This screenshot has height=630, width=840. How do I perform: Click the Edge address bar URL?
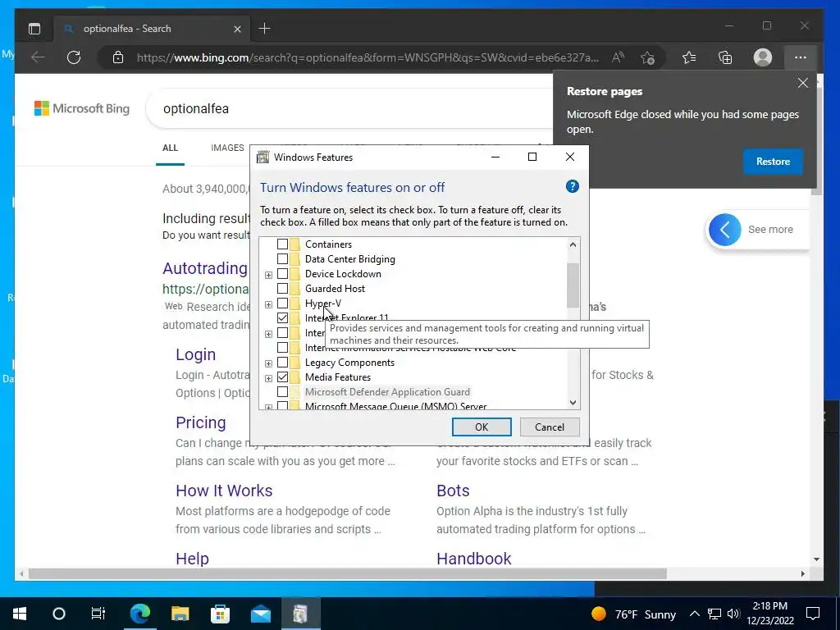click(367, 57)
